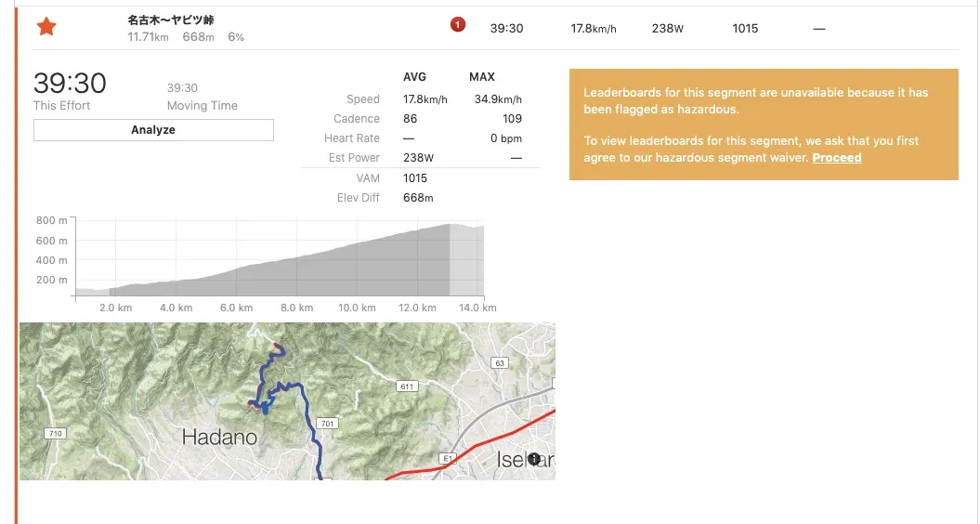Click the light gray end of elevation profile
Image resolution: width=980 pixels, height=524 pixels.
(466, 265)
